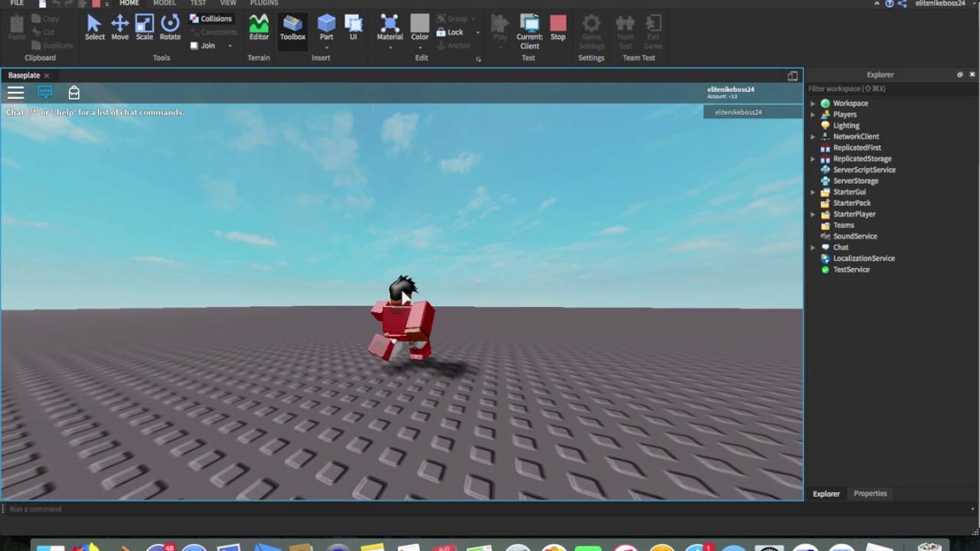Open the Terrain Editor
The image size is (980, 551).
pyautogui.click(x=259, y=28)
